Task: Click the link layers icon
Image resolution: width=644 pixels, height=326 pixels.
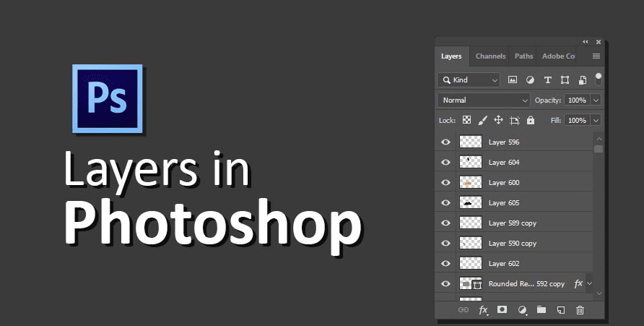Action: tap(463, 309)
